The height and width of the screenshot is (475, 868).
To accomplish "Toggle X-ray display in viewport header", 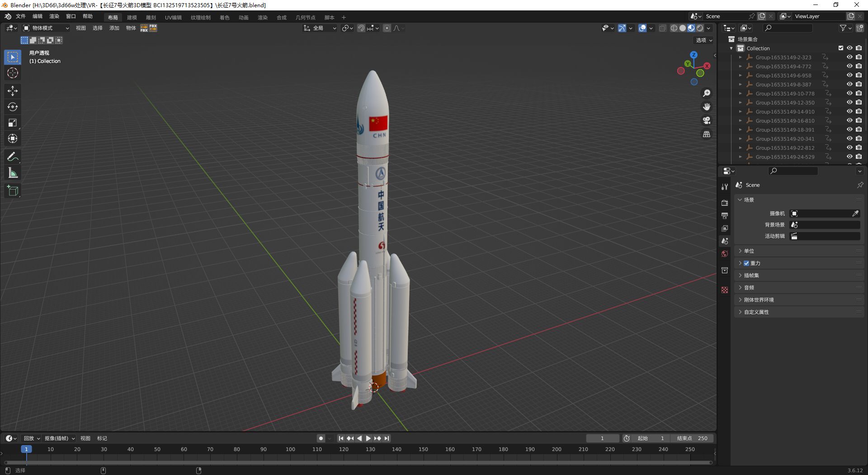I will 663,28.
